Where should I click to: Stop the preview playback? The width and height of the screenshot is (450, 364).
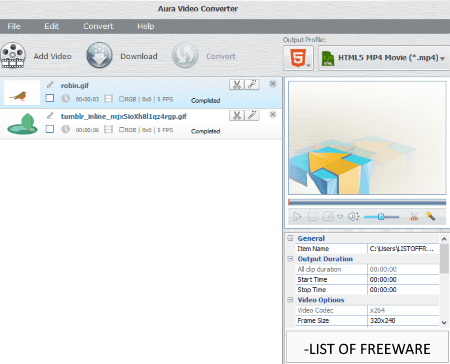[312, 217]
